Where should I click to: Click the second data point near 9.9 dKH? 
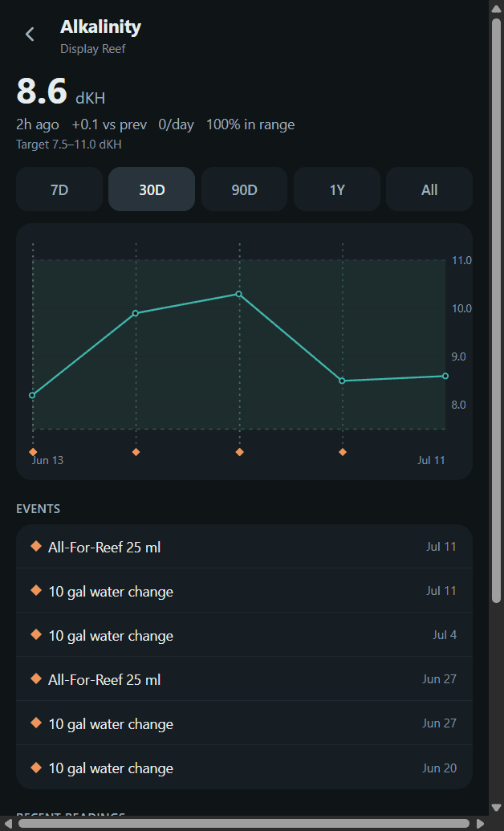[136, 313]
